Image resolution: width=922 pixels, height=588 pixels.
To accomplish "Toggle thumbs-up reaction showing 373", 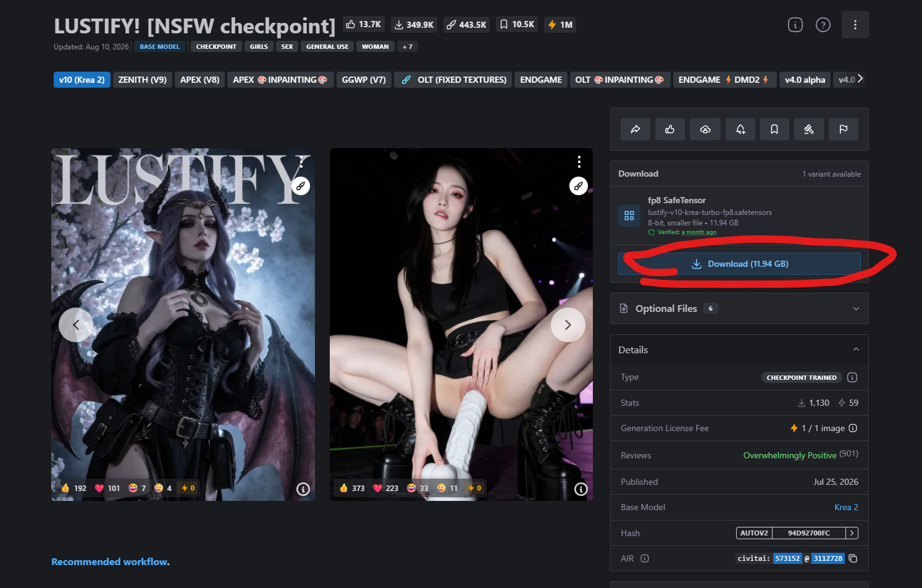I will [x=352, y=488].
